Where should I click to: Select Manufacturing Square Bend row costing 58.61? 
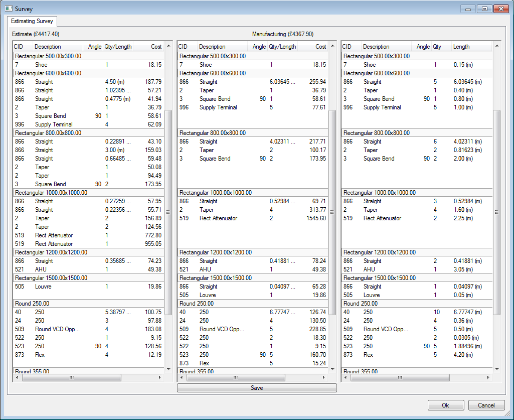253,99
